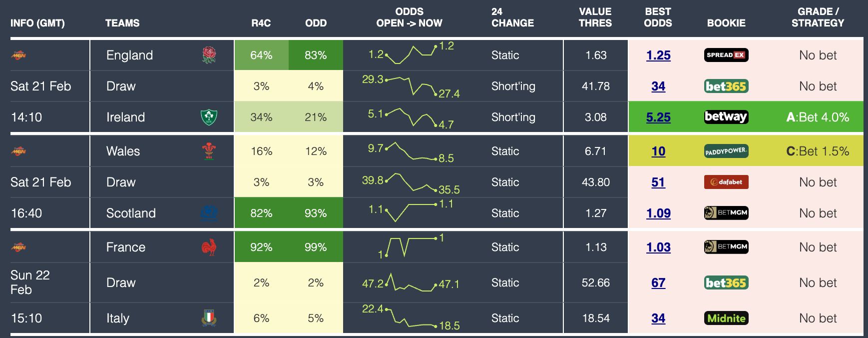This screenshot has width=868, height=338.
Task: Open the Midnite bookie logo
Action: pos(726,318)
